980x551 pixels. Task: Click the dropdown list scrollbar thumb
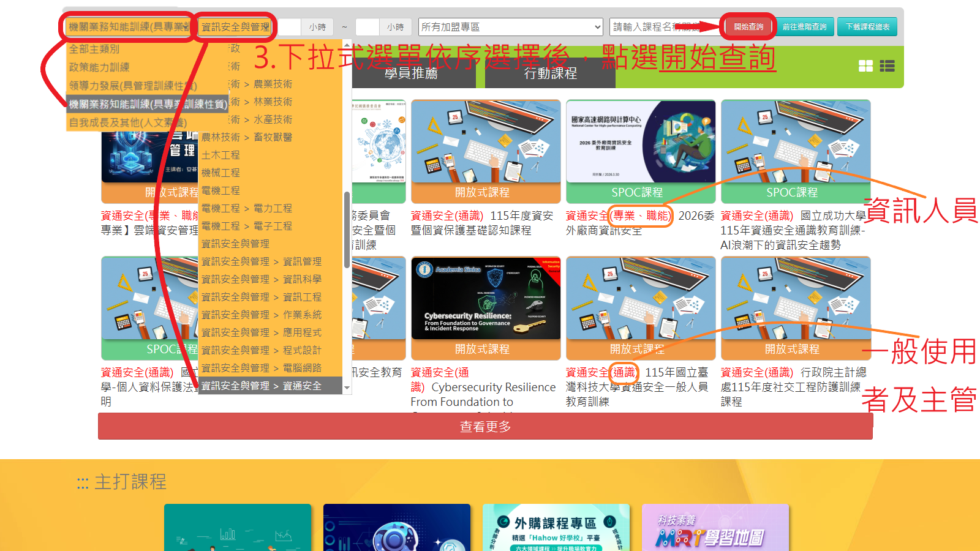(x=347, y=230)
